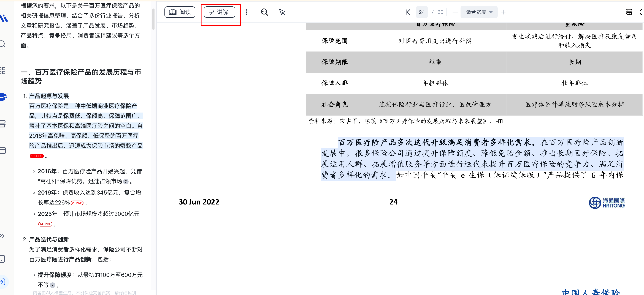
Task: Select the cursor pointer tool
Action: point(282,12)
